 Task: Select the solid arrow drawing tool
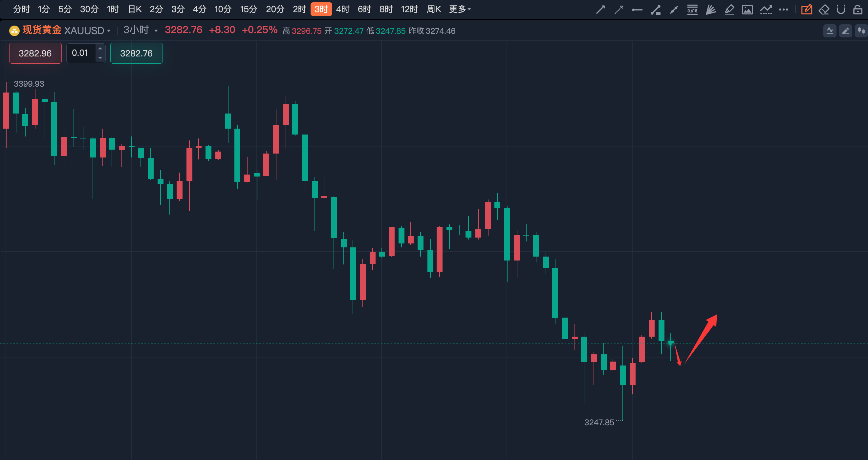[x=600, y=10]
